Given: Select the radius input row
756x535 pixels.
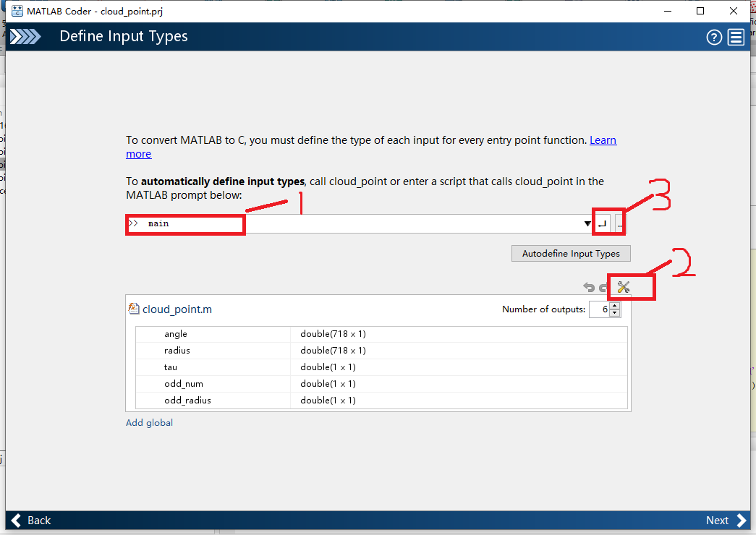Looking at the screenshot, I should 381,351.
